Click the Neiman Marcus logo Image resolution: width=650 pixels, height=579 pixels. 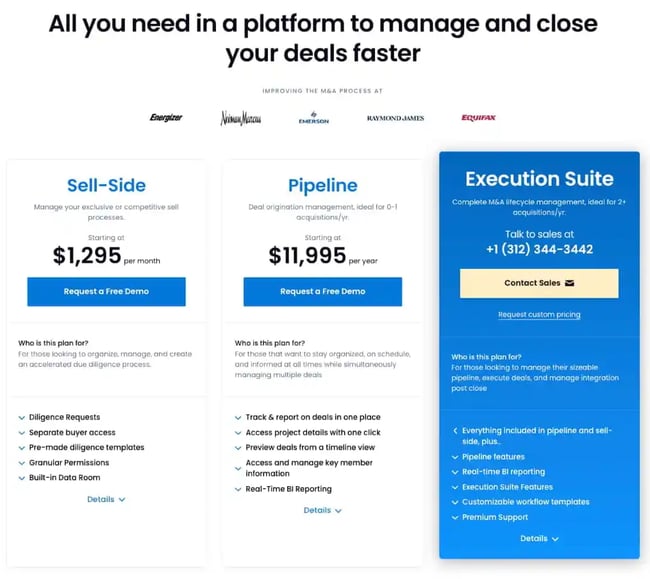240,118
